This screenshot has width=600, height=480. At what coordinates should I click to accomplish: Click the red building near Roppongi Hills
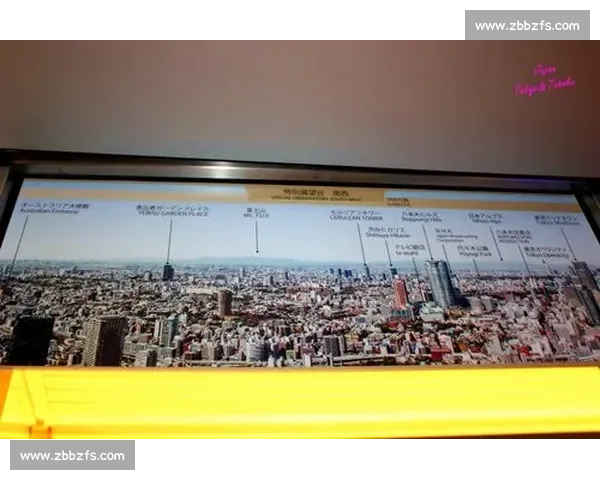point(400,294)
